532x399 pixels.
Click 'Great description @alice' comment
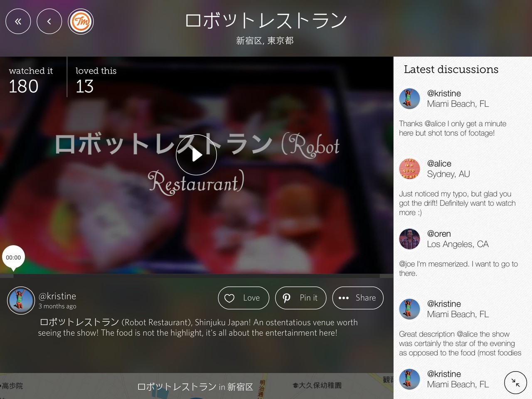coord(460,343)
